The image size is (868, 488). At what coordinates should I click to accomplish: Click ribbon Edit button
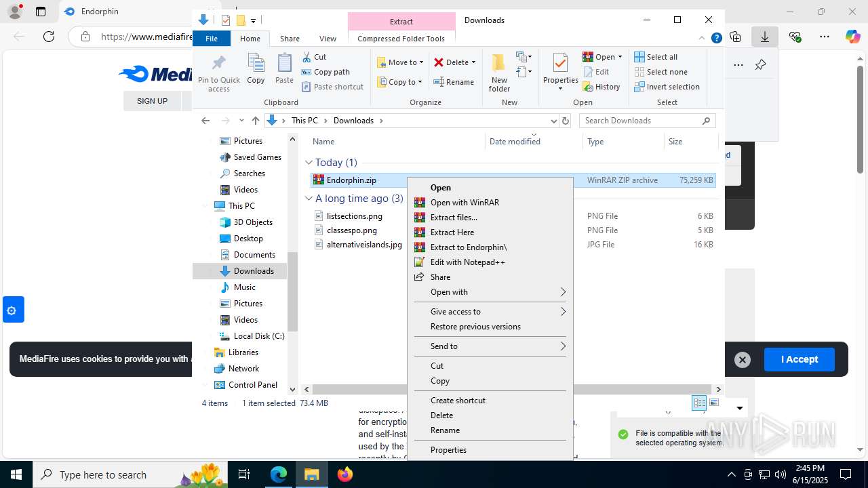[596, 72]
